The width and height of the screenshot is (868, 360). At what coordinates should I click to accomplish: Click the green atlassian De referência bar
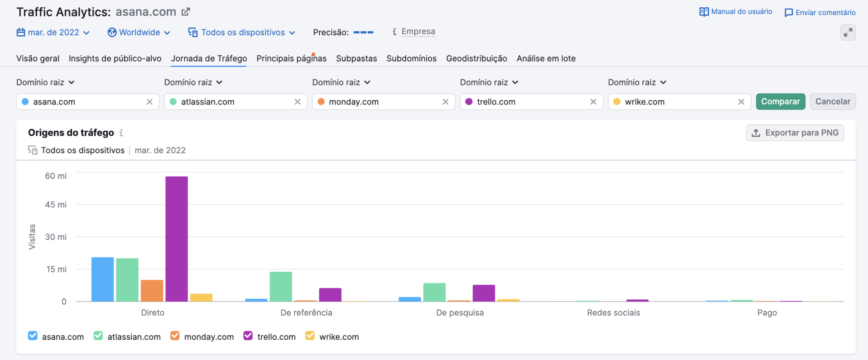pos(281,286)
